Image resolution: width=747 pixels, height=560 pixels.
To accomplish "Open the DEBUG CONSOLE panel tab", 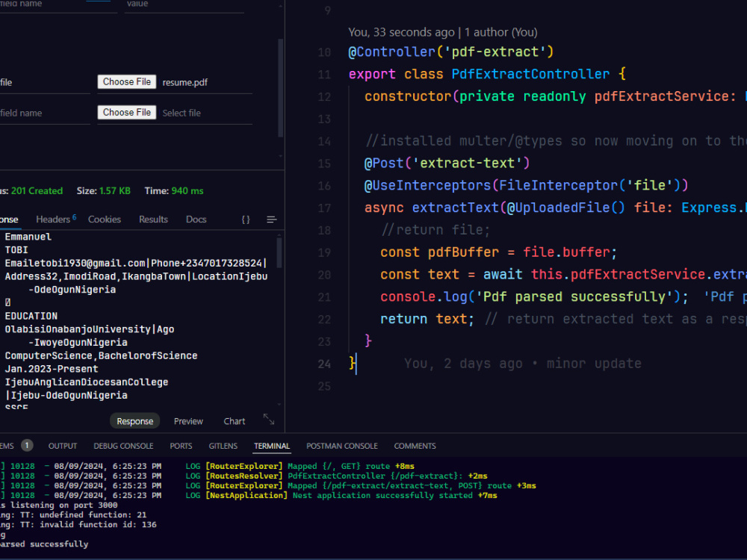I will 123,446.
